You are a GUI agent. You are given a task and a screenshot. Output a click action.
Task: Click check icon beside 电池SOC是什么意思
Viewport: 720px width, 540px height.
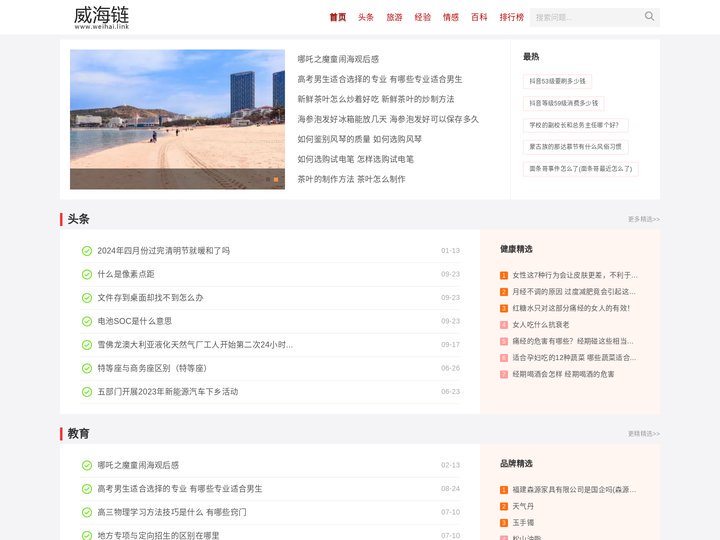coord(87,321)
